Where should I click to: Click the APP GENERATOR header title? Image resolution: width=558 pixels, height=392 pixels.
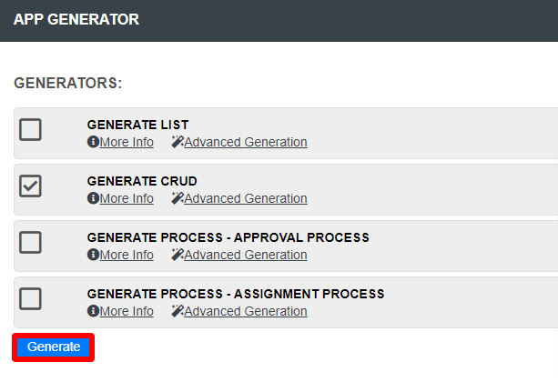76,19
